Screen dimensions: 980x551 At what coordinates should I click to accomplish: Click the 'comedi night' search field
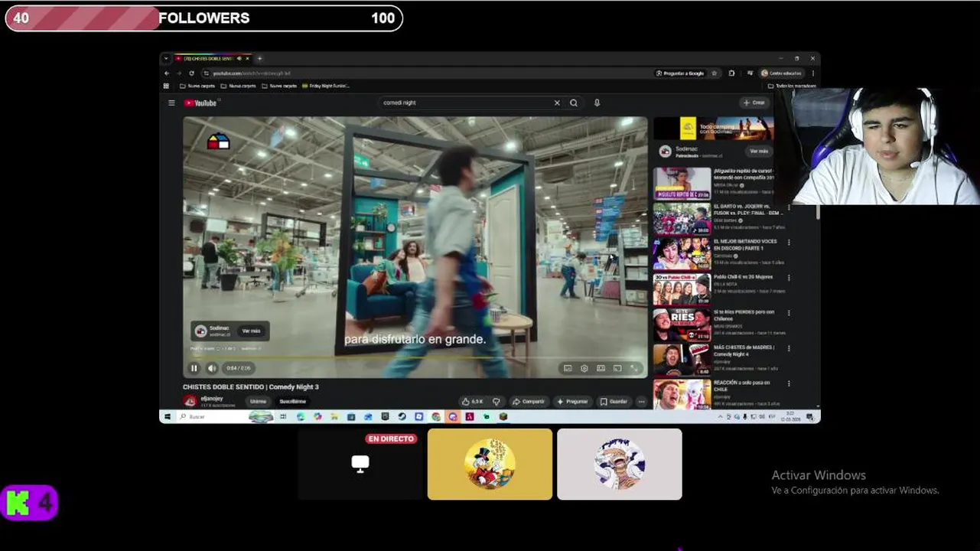[467, 103]
